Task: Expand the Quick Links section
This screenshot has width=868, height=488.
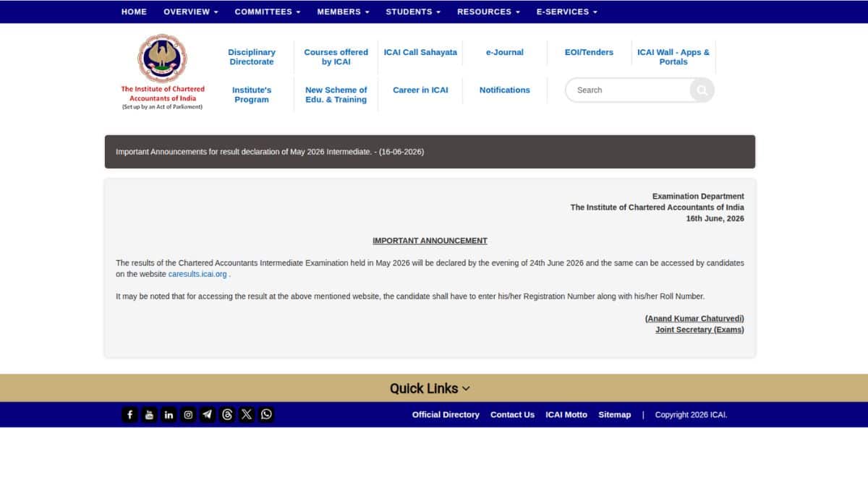Action: [430, 388]
